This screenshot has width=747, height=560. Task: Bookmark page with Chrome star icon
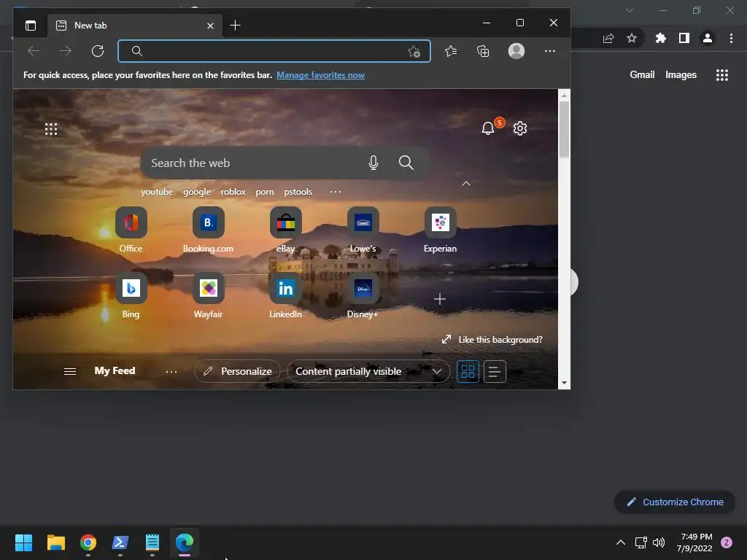pos(632,38)
